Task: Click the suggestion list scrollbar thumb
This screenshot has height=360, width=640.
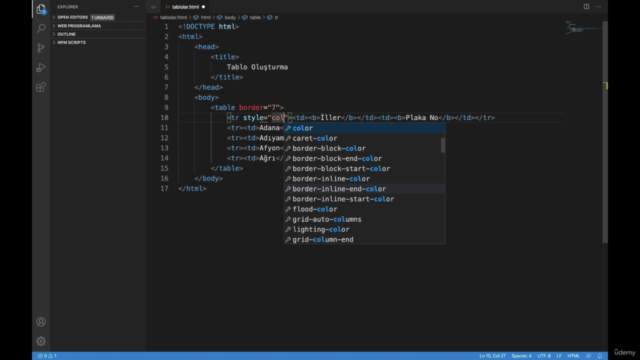Action: pos(443,145)
